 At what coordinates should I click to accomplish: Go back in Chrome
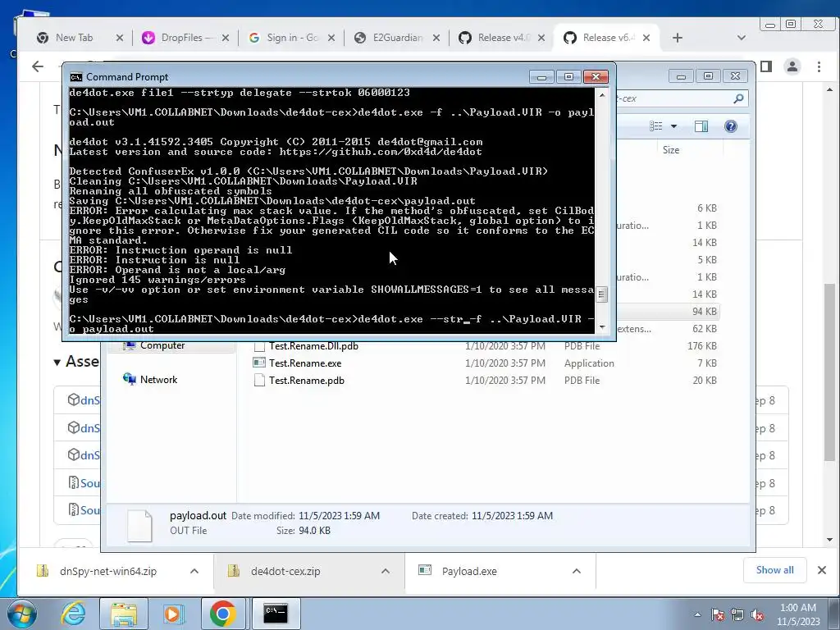point(38,66)
